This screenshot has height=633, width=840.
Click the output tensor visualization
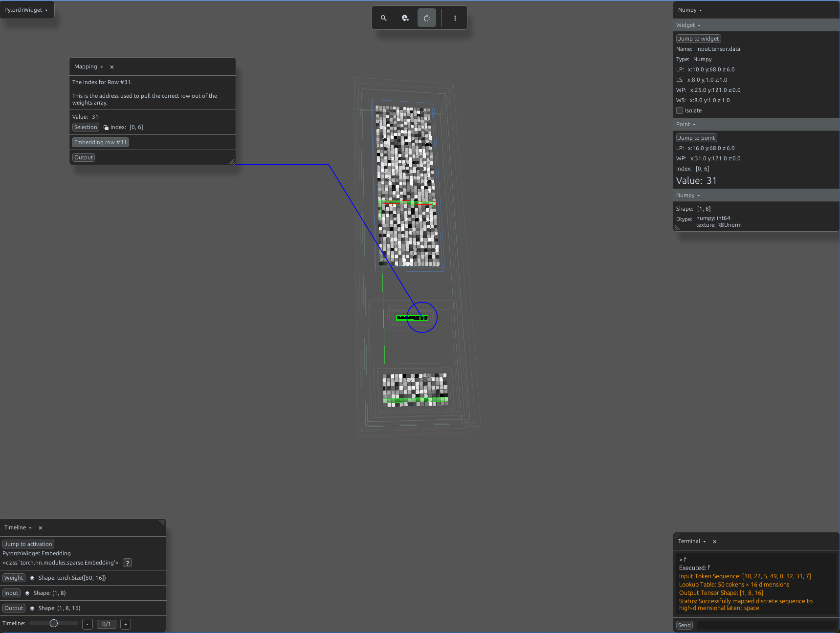tap(415, 390)
